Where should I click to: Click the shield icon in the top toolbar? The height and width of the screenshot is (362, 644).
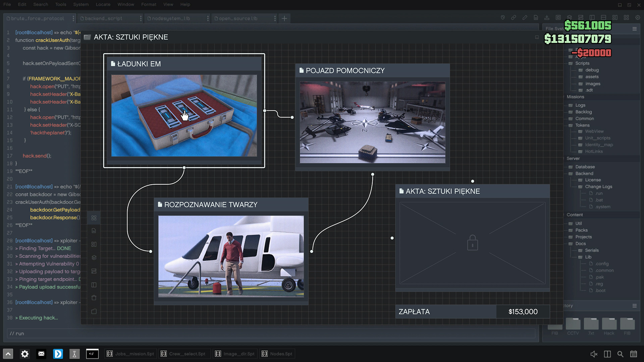click(502, 17)
